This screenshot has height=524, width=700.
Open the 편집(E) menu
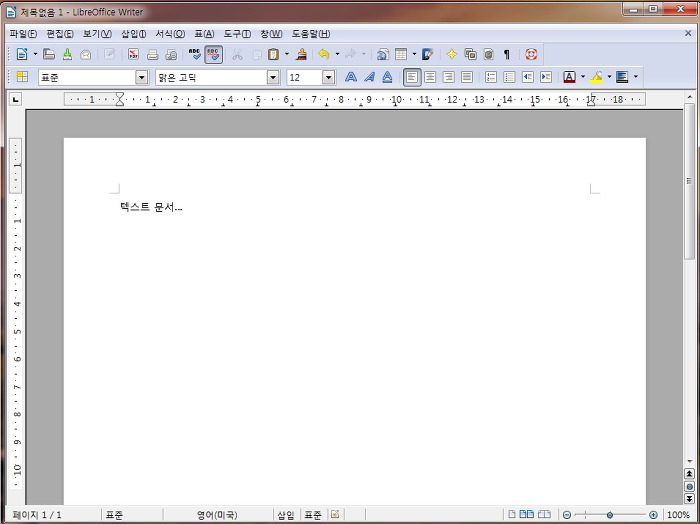(x=60, y=34)
